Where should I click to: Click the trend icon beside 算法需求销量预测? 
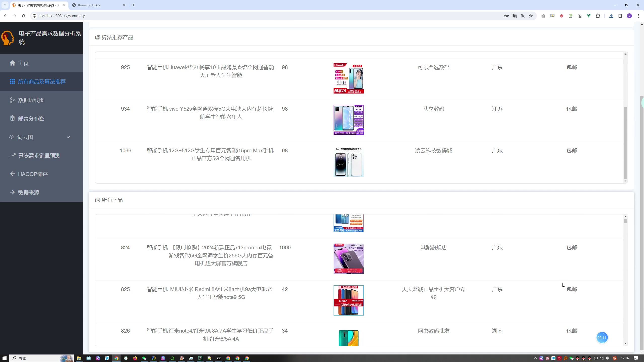point(12,155)
